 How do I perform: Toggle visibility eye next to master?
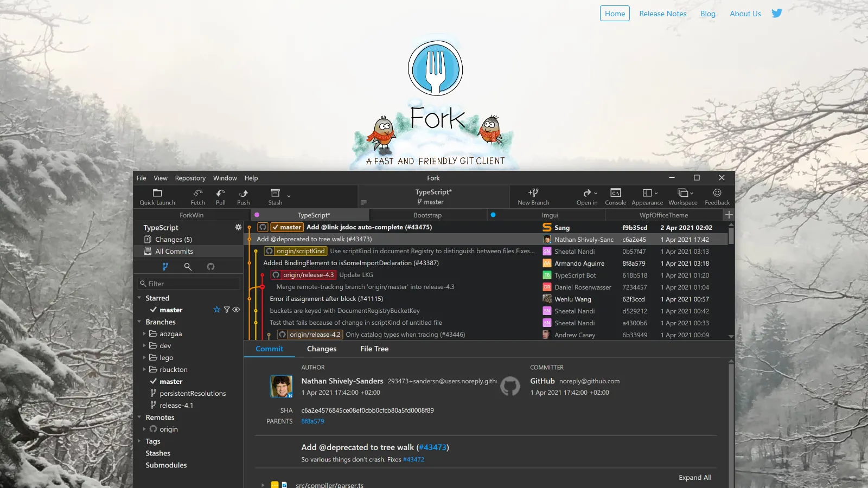tap(235, 310)
